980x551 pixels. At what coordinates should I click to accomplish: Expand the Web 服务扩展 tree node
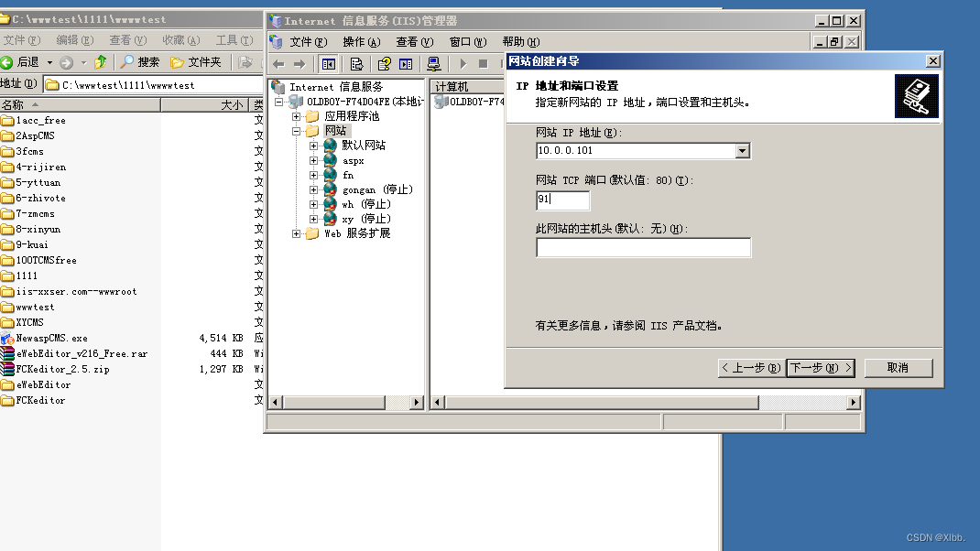296,233
